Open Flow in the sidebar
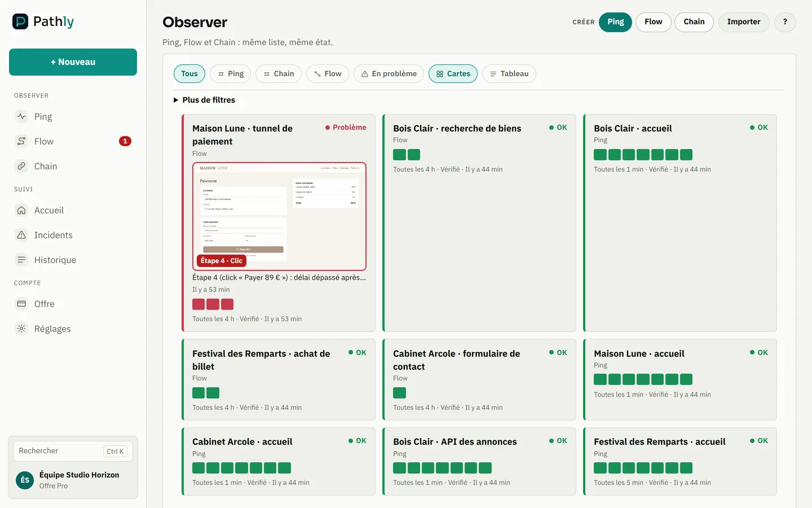The height and width of the screenshot is (508, 812). 73,141
